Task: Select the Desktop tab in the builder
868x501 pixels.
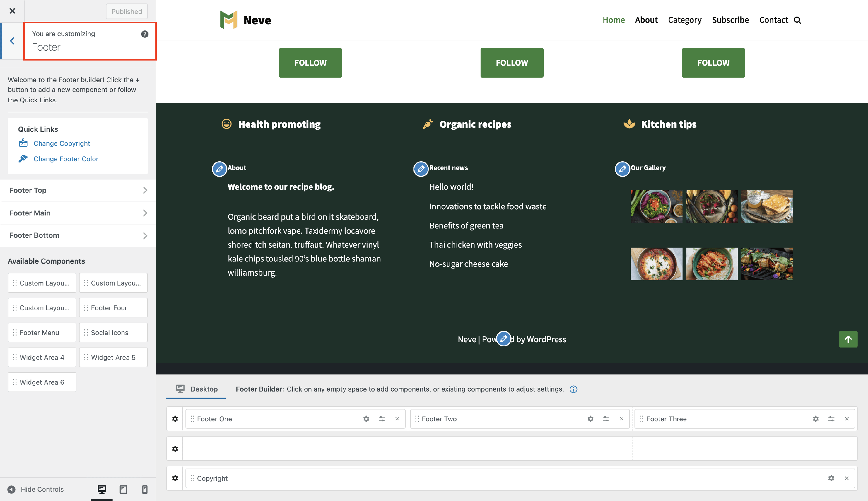Action: click(x=197, y=389)
